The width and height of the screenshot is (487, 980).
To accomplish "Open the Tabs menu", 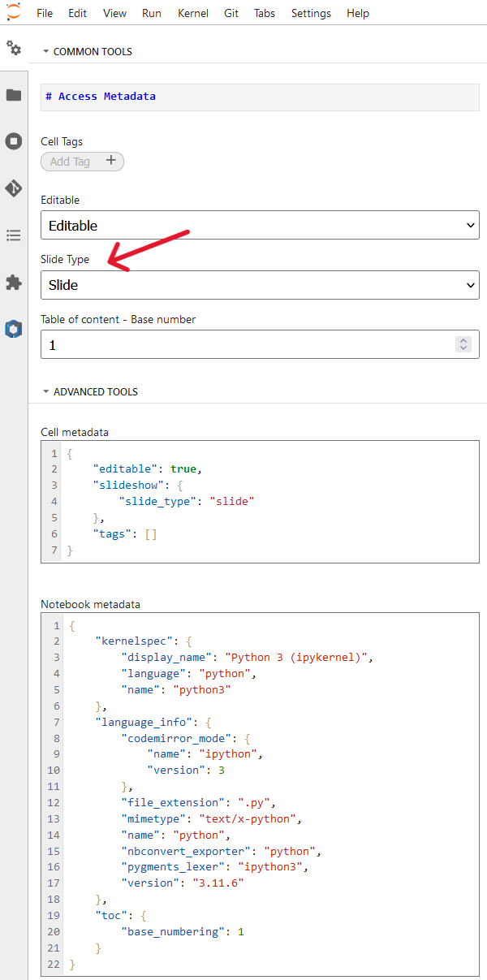I will tap(265, 13).
